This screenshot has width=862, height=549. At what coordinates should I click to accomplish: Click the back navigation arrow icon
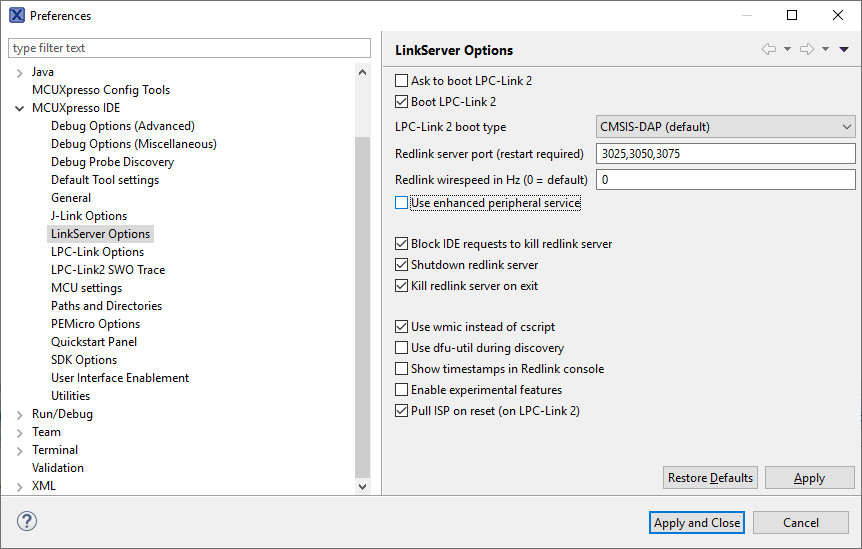click(x=768, y=49)
